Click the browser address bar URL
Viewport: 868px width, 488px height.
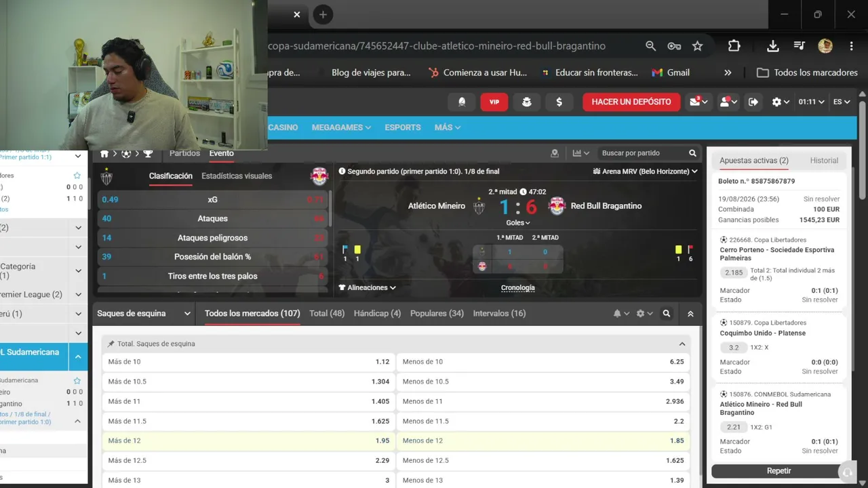(x=436, y=46)
